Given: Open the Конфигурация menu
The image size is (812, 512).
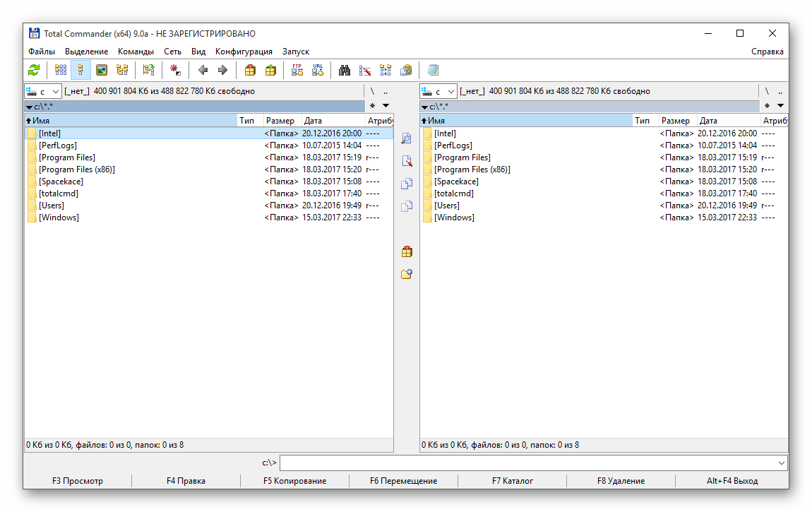Looking at the screenshot, I should click(x=244, y=52).
